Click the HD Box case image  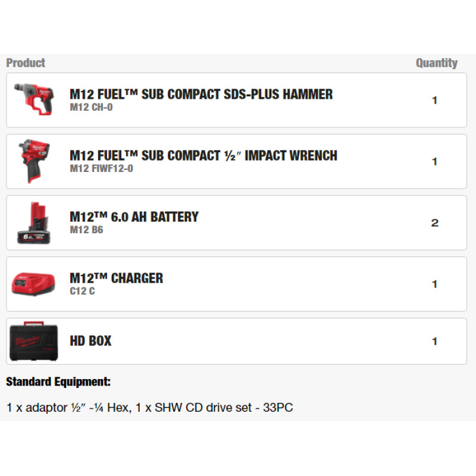(34, 342)
